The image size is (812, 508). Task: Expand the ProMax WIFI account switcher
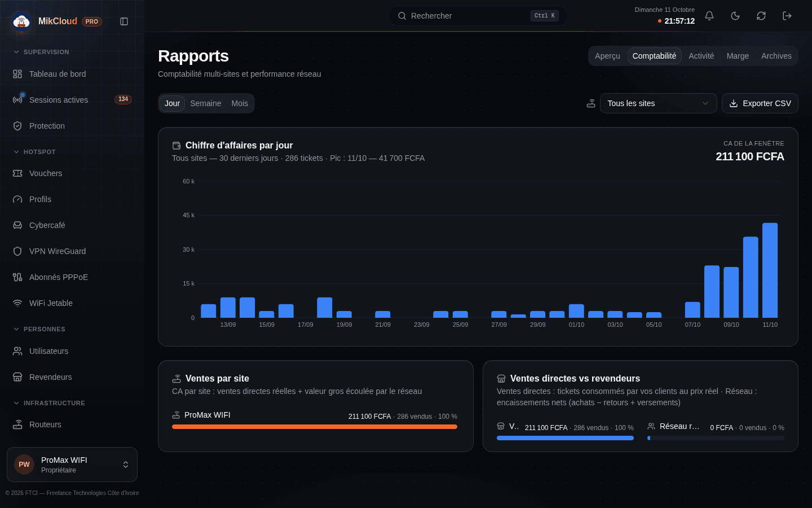[x=72, y=465]
